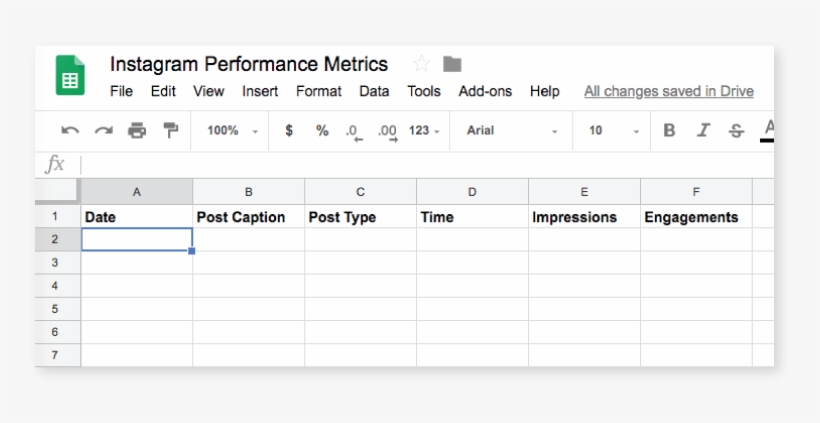Click the fill handle of cell A2
The height and width of the screenshot is (423, 820).
pos(192,251)
